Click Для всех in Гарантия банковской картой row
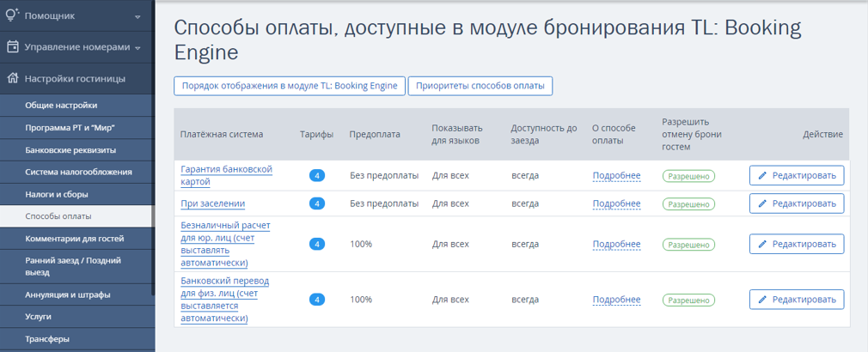The image size is (868, 352). point(450,176)
